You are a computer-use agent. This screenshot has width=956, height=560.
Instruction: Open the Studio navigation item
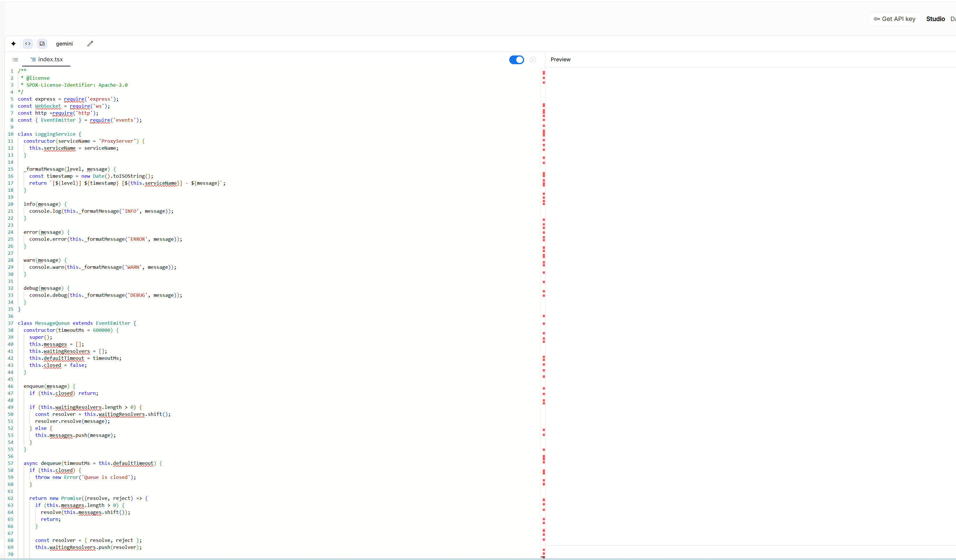pos(935,19)
